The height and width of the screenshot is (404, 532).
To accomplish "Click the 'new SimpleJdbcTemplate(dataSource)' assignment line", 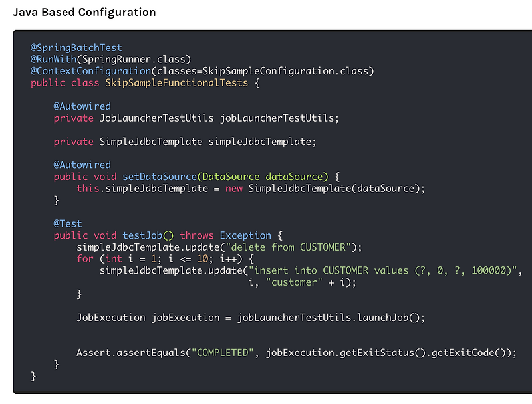I will [251, 189].
